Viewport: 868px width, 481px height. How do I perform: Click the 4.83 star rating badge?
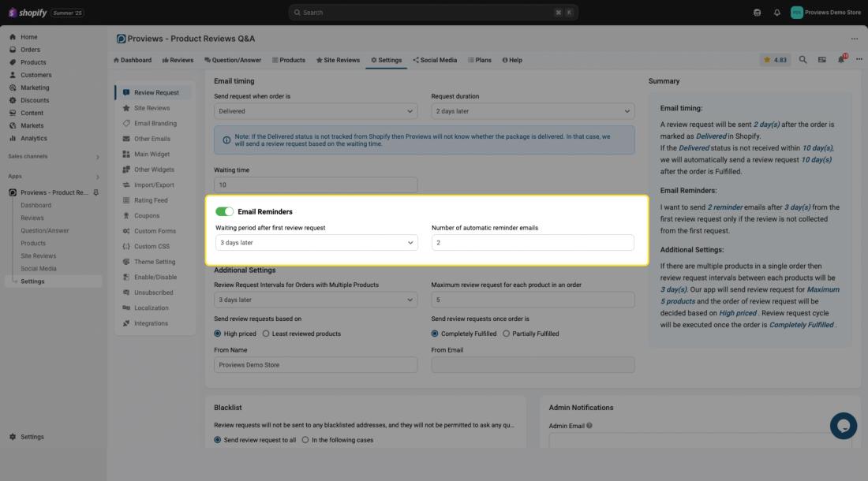(775, 60)
